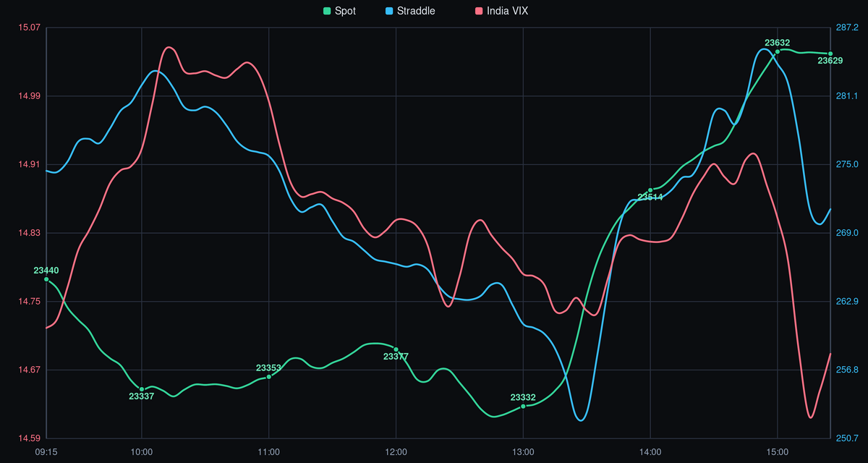Click the blue Straddle legend color swatch

[x=389, y=11]
